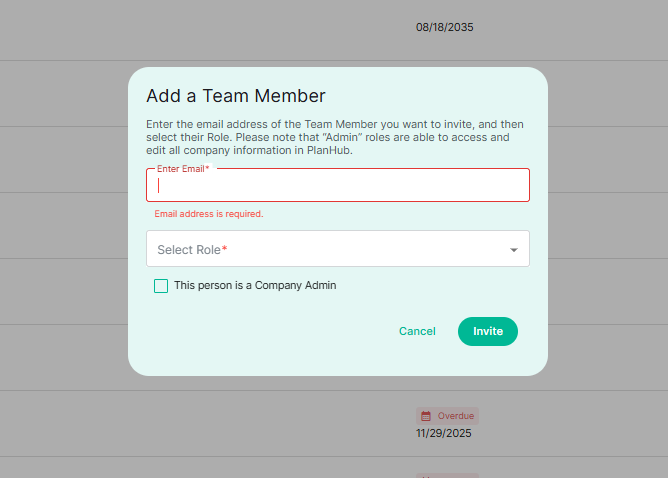The height and width of the screenshot is (478, 668).
Task: Select the 11/29/2025 due date
Action: [443, 433]
